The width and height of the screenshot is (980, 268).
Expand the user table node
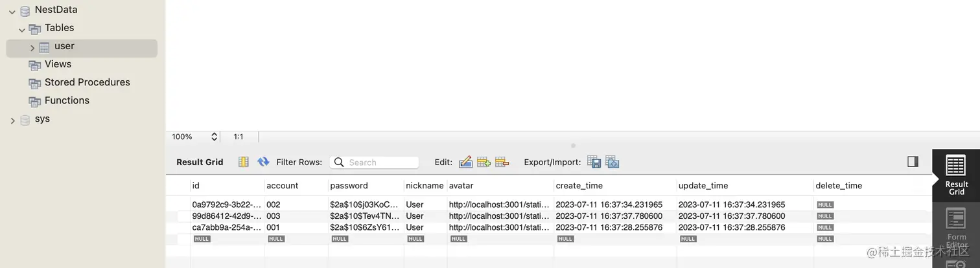click(x=32, y=48)
